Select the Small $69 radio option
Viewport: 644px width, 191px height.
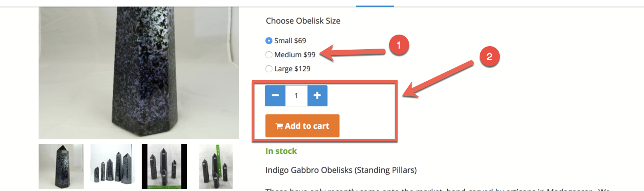(x=269, y=41)
